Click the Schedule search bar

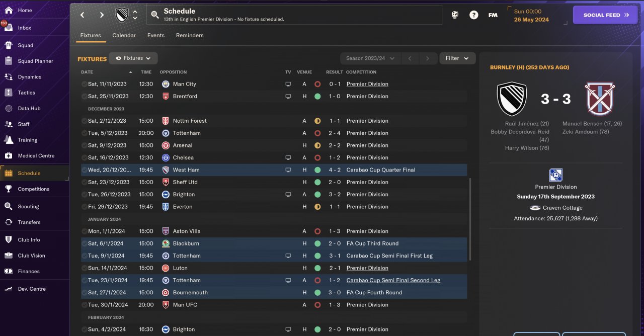click(x=294, y=15)
